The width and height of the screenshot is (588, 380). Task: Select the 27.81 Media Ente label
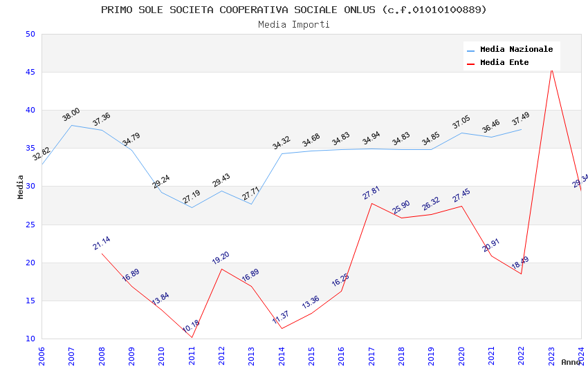coord(371,193)
